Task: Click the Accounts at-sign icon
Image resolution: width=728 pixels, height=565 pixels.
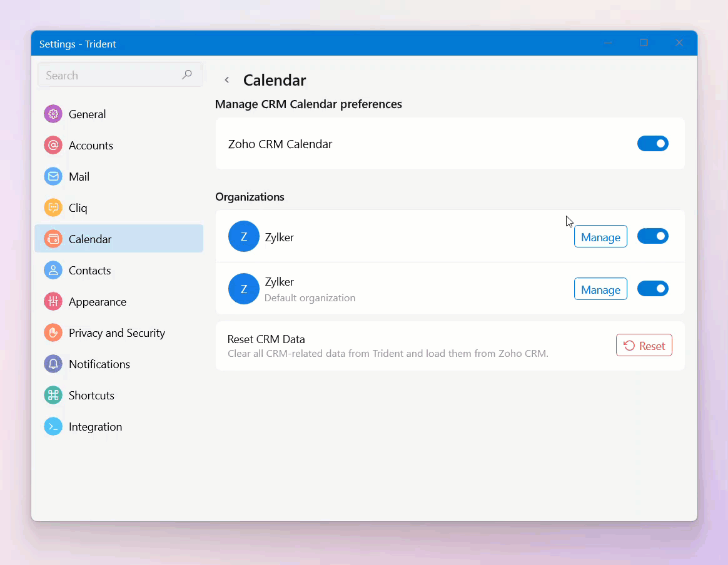Action: [53, 145]
